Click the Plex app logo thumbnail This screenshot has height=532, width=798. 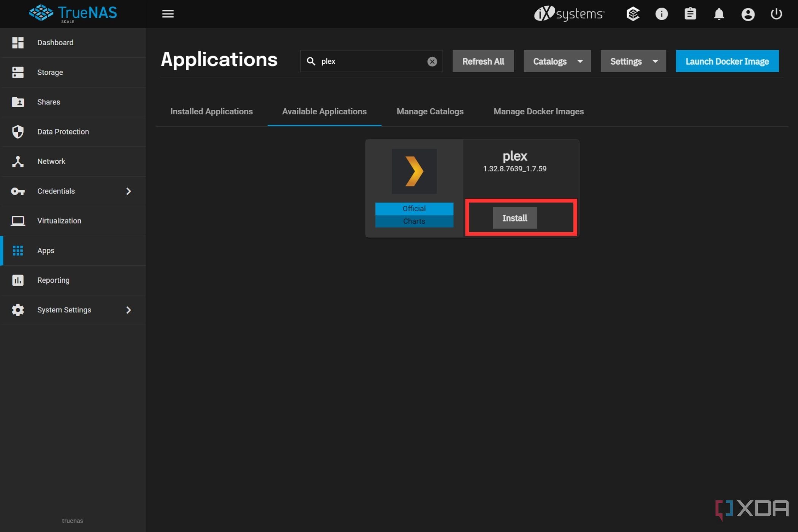414,171
